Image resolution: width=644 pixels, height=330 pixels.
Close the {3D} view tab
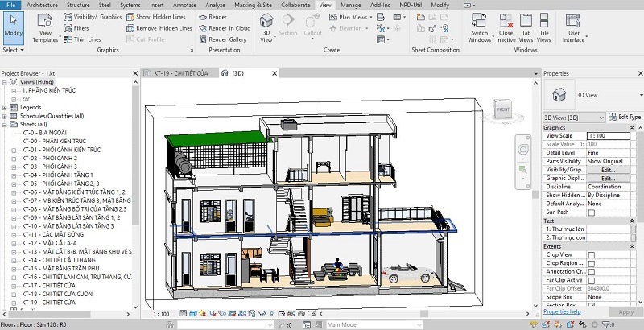pyautogui.click(x=275, y=73)
